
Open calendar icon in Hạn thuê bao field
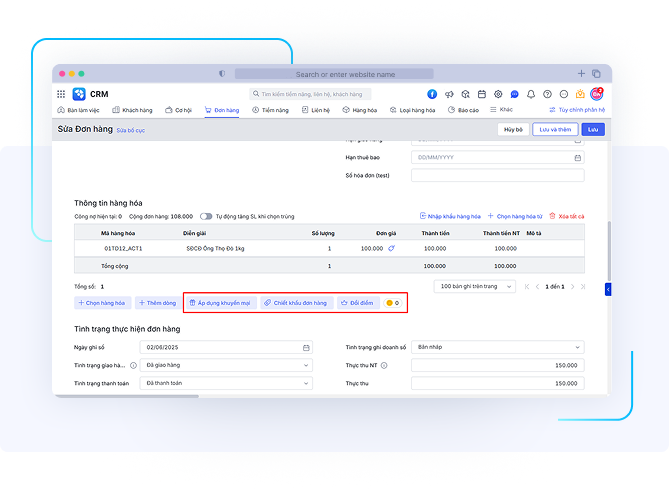pyautogui.click(x=577, y=158)
